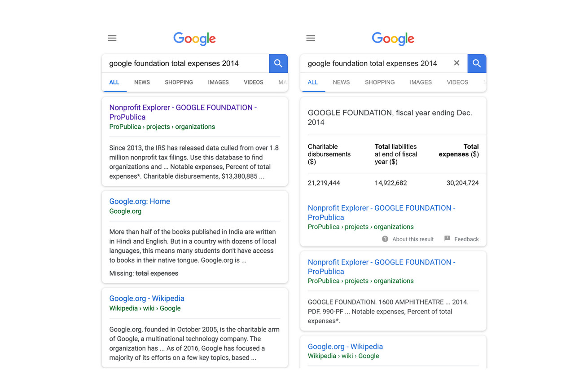
Task: Click the blue search button in left panel
Action: coord(278,63)
